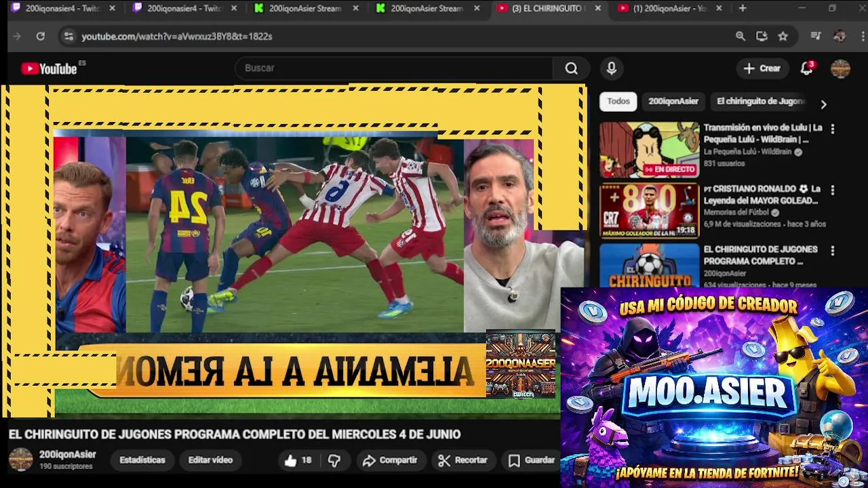Dislike the video with thumbs-down icon
This screenshot has height=488, width=868.
click(334, 460)
